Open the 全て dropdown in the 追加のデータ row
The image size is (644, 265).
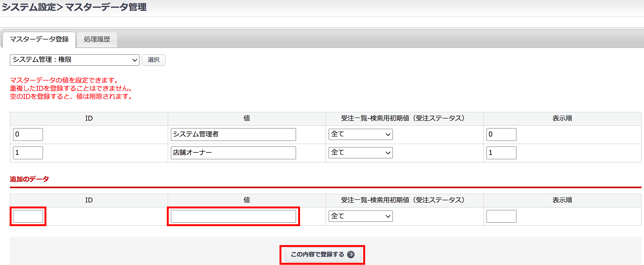(x=360, y=216)
